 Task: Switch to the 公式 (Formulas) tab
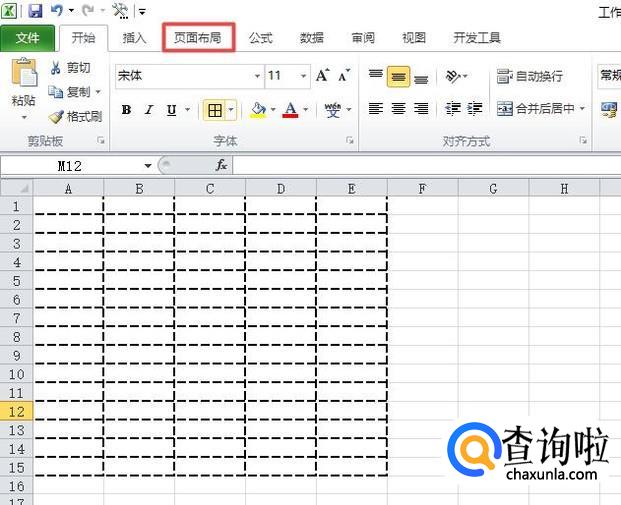261,38
